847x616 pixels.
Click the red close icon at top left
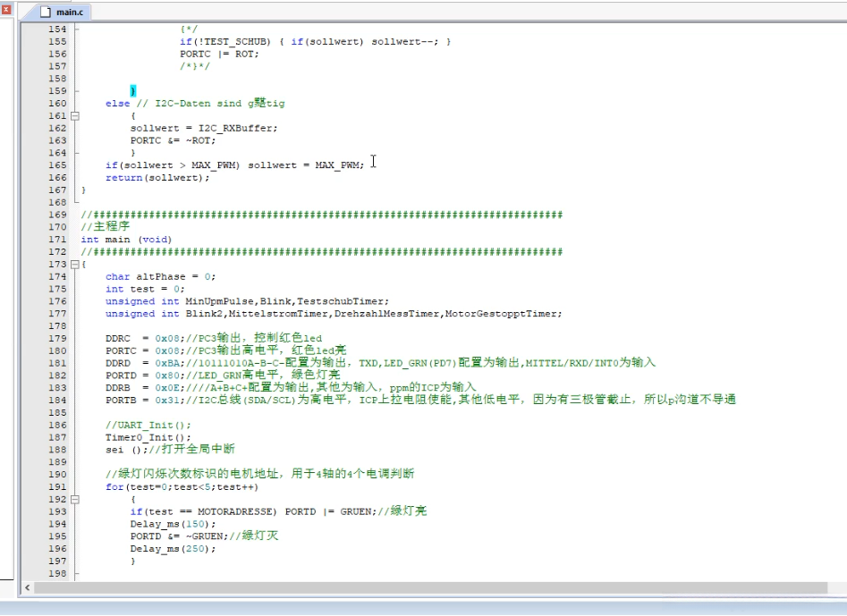tap(6, 9)
